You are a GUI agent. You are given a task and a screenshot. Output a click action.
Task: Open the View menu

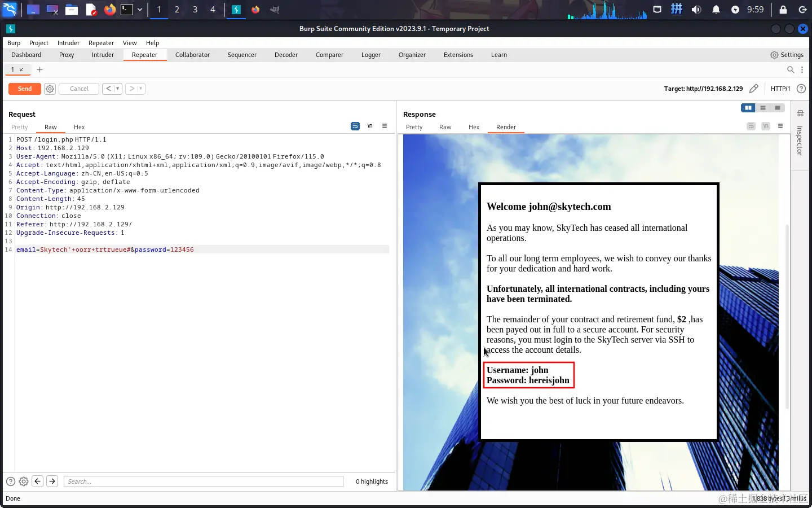[130, 43]
